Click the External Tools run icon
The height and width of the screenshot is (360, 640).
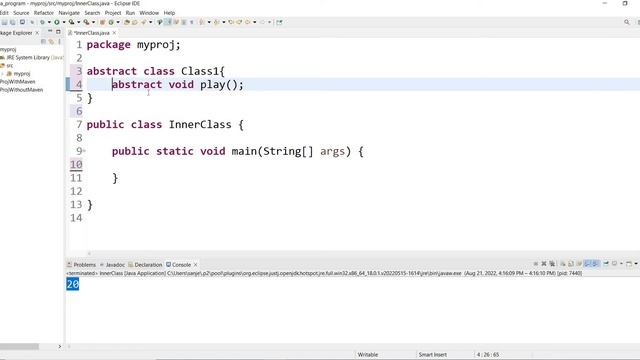pos(86,22)
